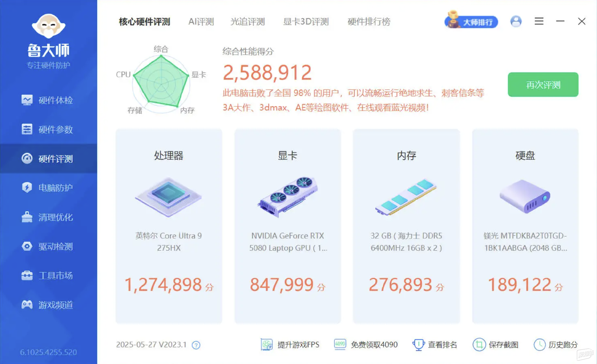Click the 内存 card title

point(406,155)
